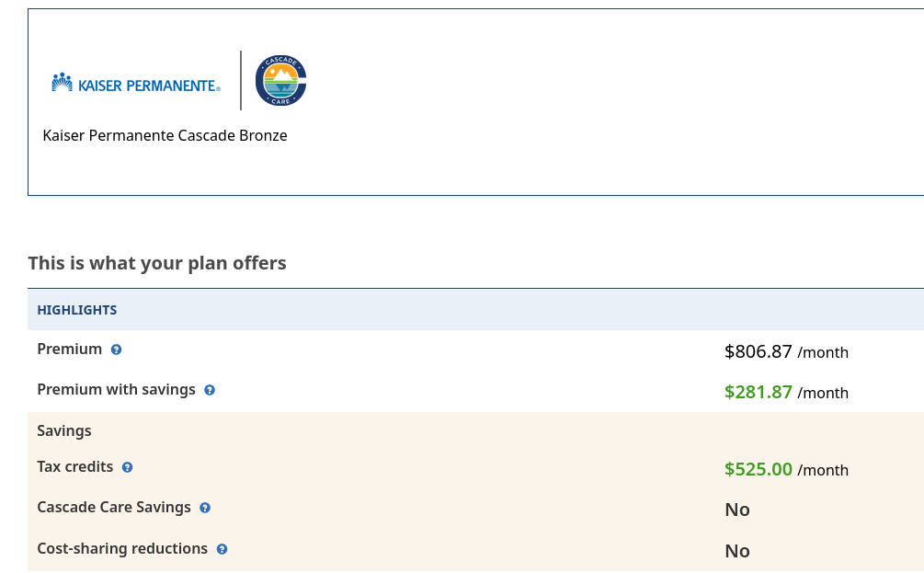Click the Tax credits help icon
The height and width of the screenshot is (573, 924).
click(x=128, y=467)
